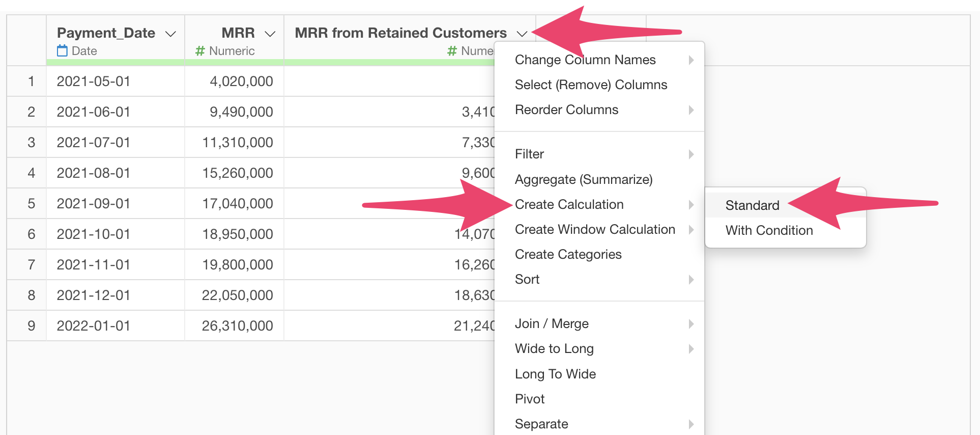Choose Select (Remove) Columns
Viewport: 980px width, 435px height.
point(591,85)
